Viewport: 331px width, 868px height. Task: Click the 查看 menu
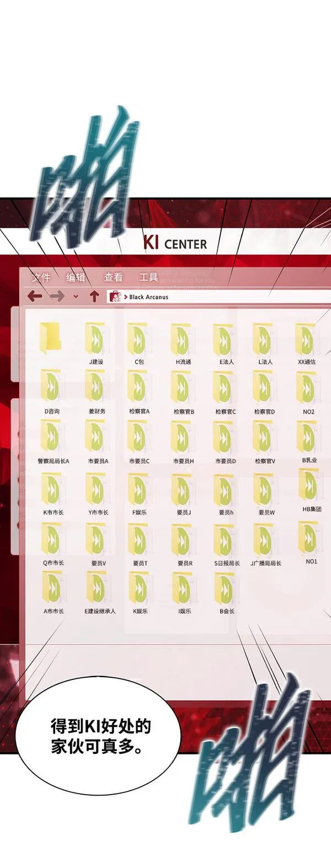point(113,277)
